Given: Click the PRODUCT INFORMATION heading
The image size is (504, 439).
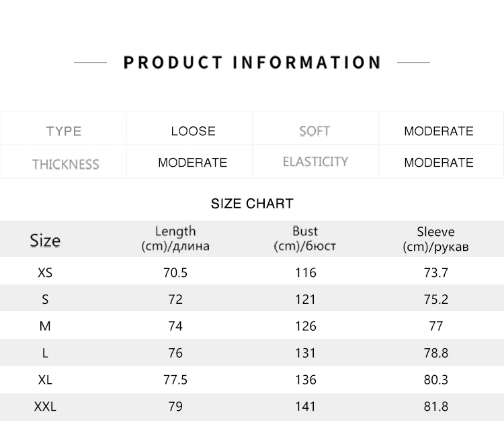Looking at the screenshot, I should click(x=252, y=63).
